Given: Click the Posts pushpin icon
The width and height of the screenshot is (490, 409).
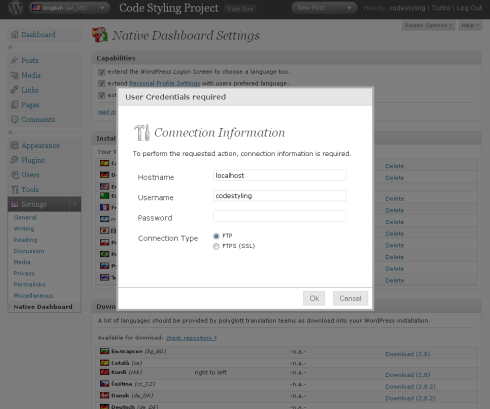Looking at the screenshot, I should (14, 60).
